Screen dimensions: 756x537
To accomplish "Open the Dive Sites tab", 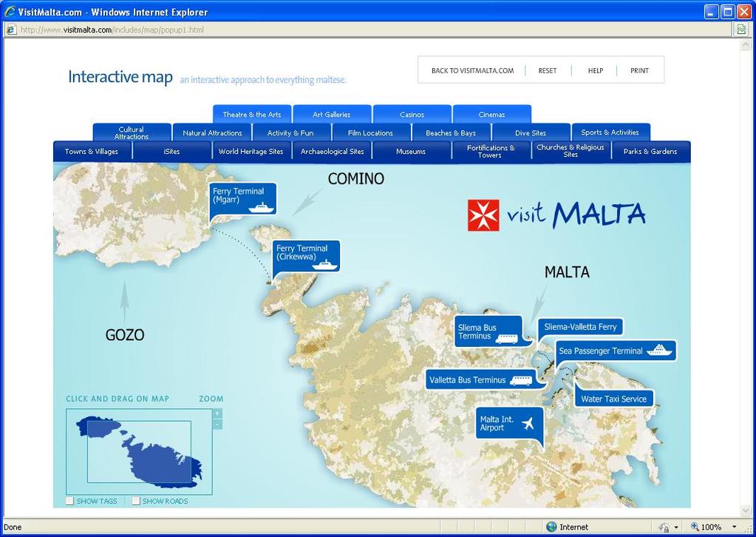I will click(531, 132).
